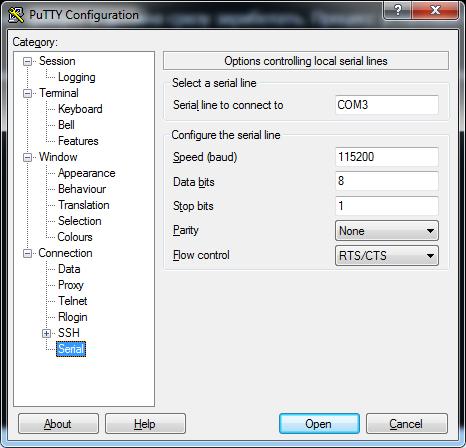
Task: Click the Speed (baud) input field
Action: coord(387,157)
